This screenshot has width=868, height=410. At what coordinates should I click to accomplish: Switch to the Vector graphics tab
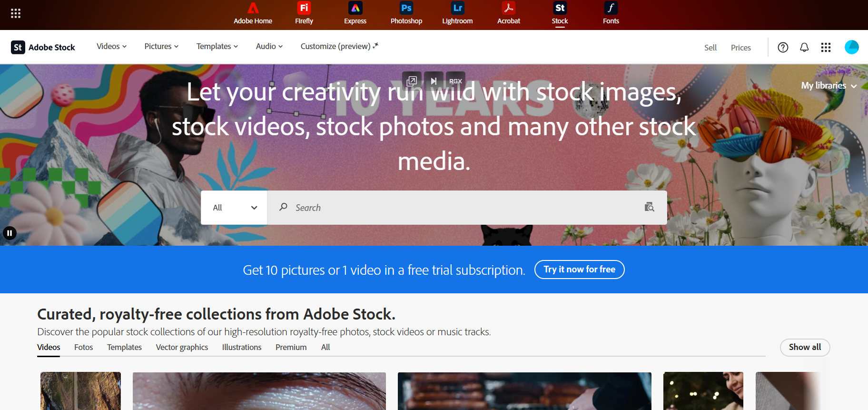[182, 348]
